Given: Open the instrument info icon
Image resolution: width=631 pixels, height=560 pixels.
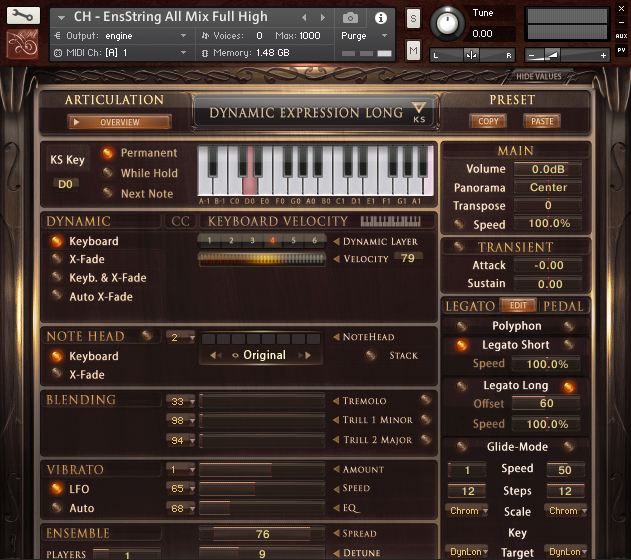Looking at the screenshot, I should click(381, 18).
